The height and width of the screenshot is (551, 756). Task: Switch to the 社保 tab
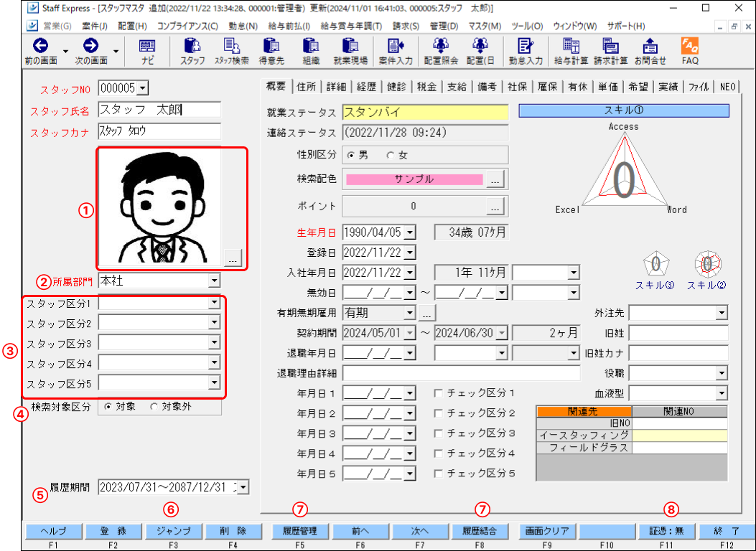[518, 87]
